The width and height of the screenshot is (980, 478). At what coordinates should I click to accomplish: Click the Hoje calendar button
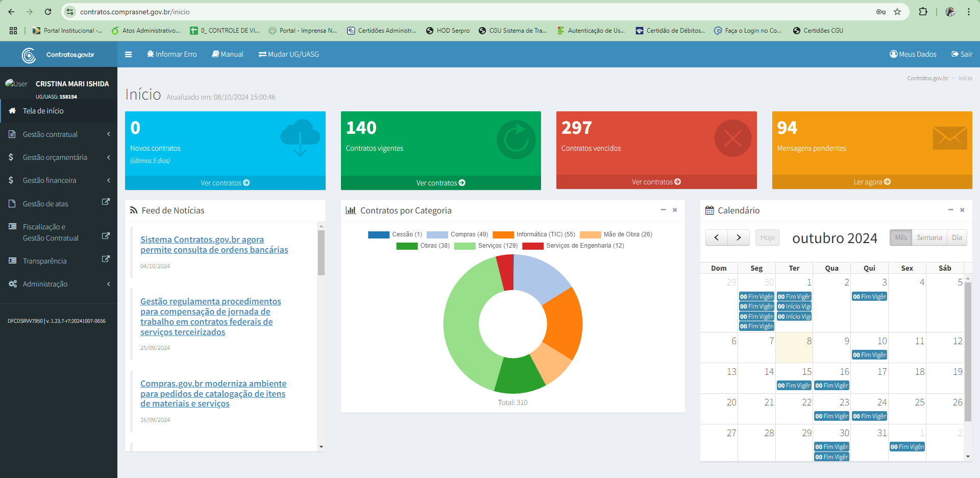(x=767, y=237)
